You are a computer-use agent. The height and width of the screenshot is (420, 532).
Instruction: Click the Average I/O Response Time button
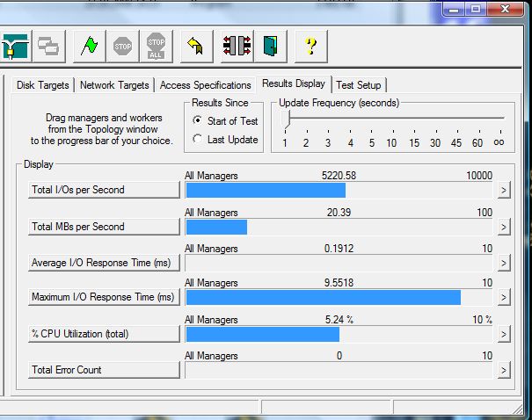pos(104,263)
